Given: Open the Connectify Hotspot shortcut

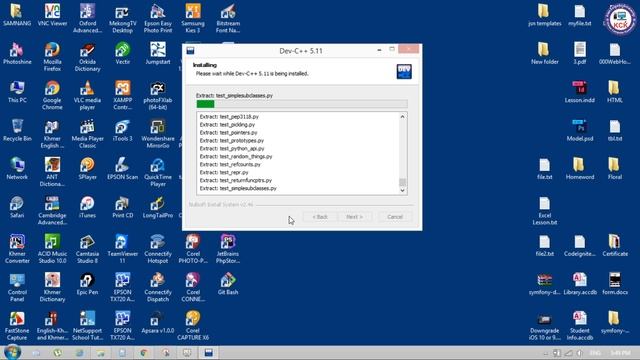Looking at the screenshot, I should click(x=158, y=249).
